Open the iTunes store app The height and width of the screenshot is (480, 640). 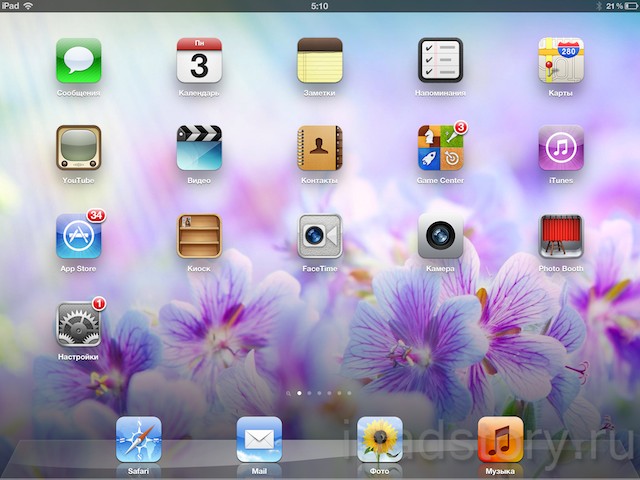click(x=561, y=148)
